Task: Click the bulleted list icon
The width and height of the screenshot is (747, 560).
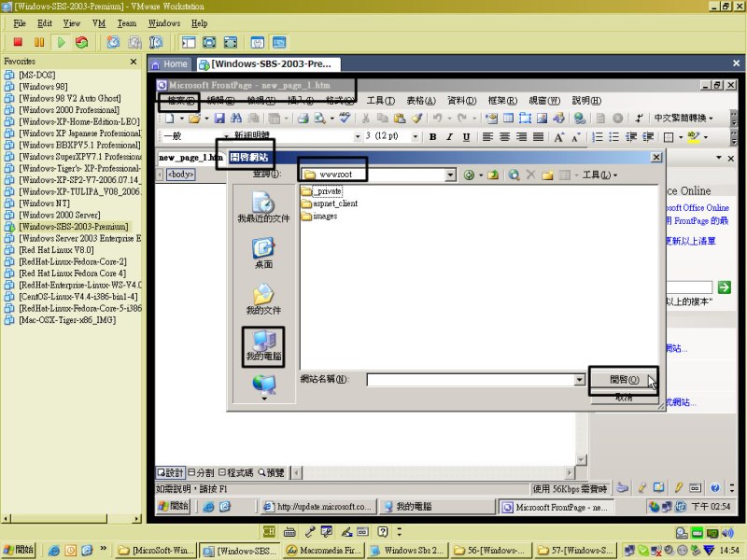Action: 614,137
